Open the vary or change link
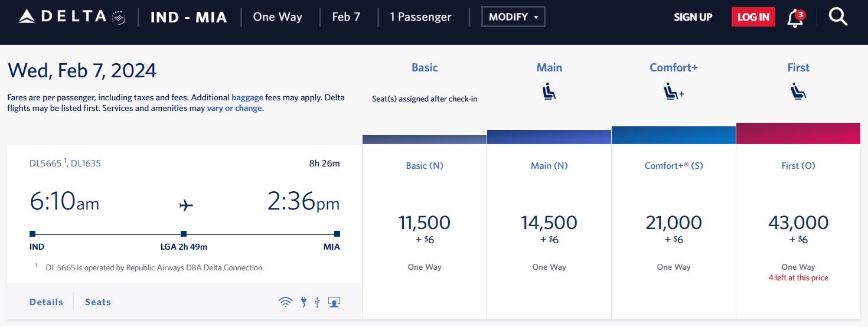Image resolution: width=868 pixels, height=327 pixels. coord(235,108)
